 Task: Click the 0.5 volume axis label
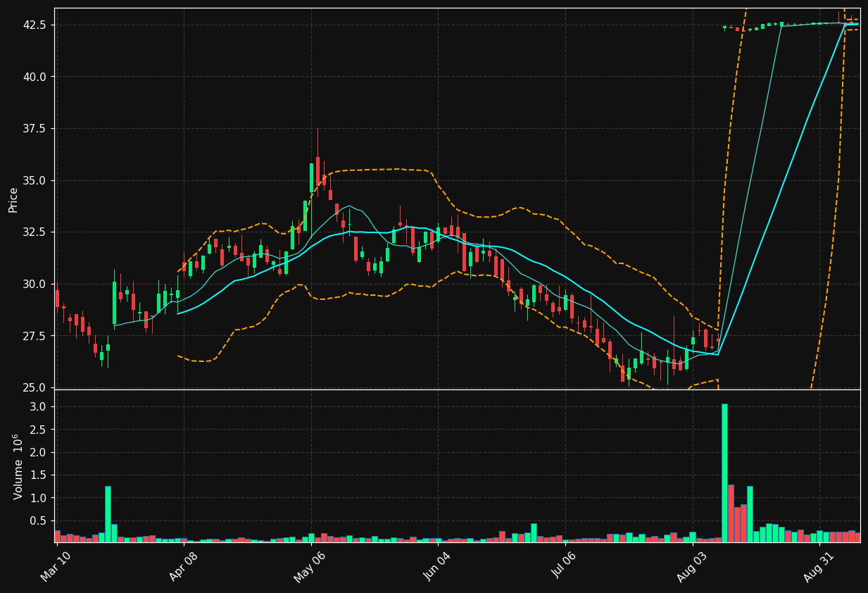point(39,520)
